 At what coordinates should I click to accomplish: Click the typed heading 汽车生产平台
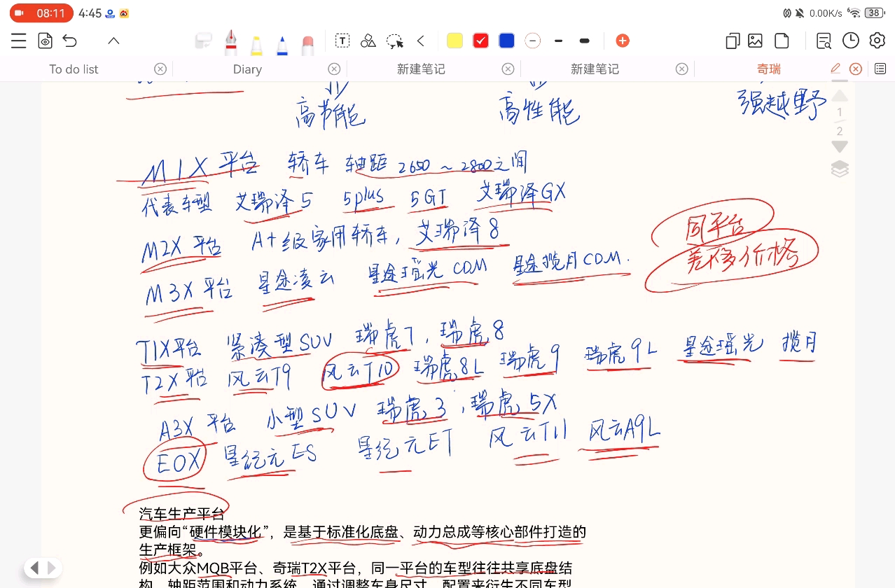tap(181, 514)
